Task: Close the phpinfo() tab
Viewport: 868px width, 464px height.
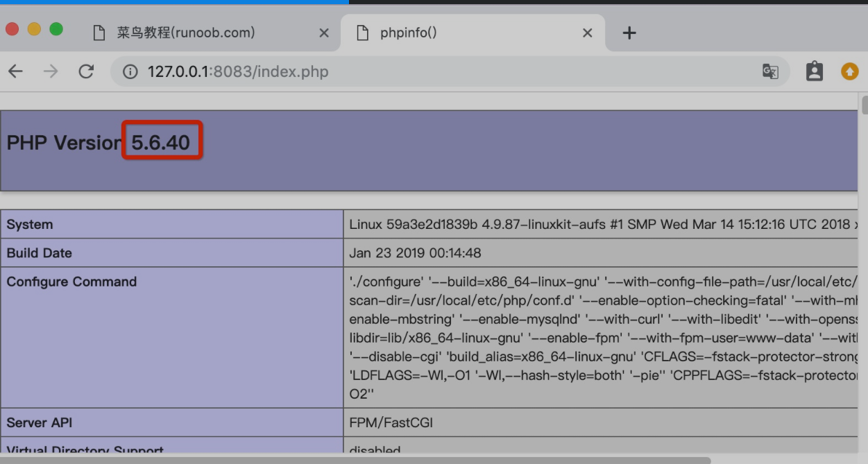Action: pyautogui.click(x=587, y=33)
